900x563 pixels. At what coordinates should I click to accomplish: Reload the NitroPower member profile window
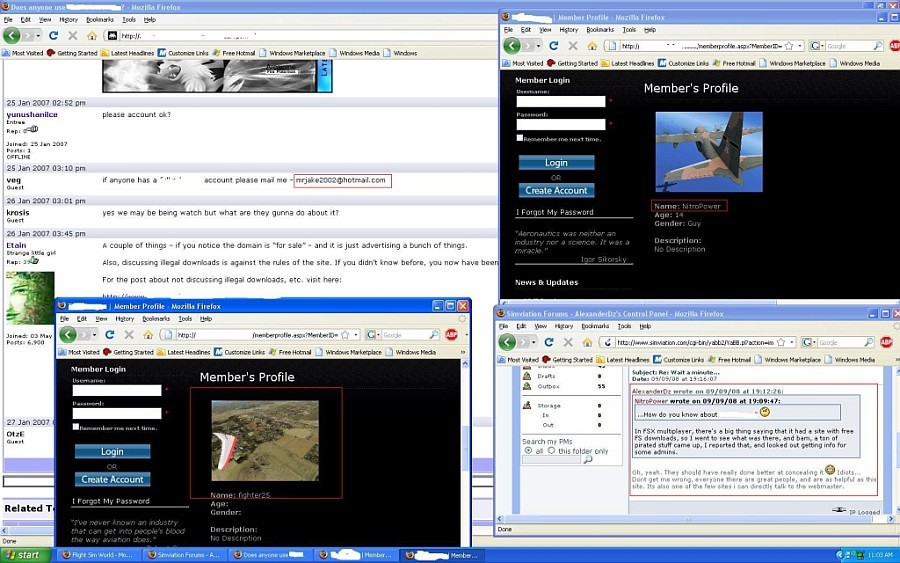554,46
